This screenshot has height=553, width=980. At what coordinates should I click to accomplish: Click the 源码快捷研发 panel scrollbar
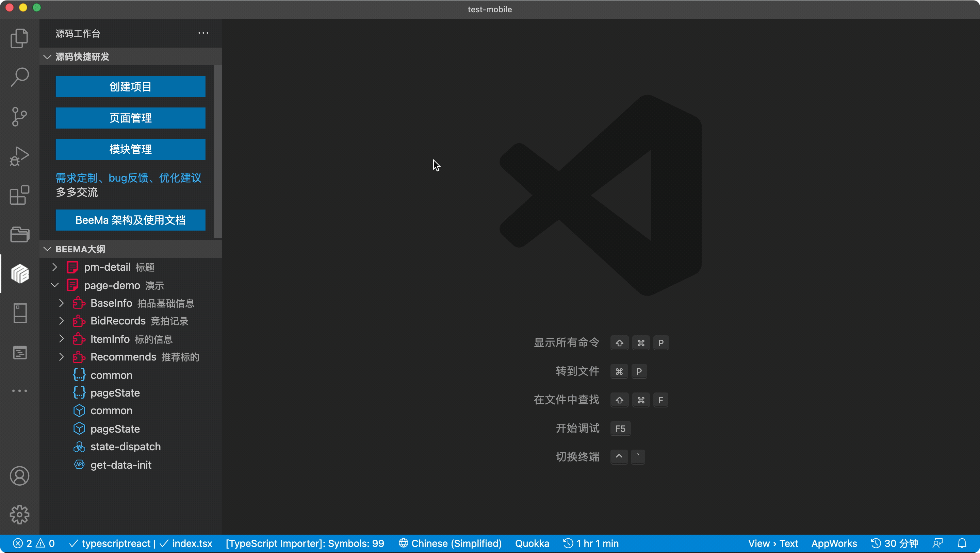[x=218, y=151]
